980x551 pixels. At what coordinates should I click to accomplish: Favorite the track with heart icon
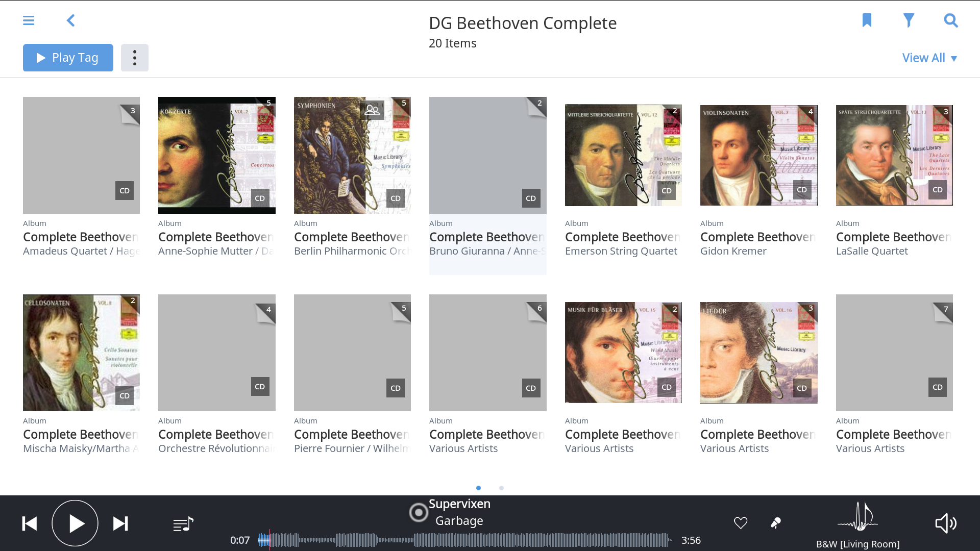click(x=741, y=523)
